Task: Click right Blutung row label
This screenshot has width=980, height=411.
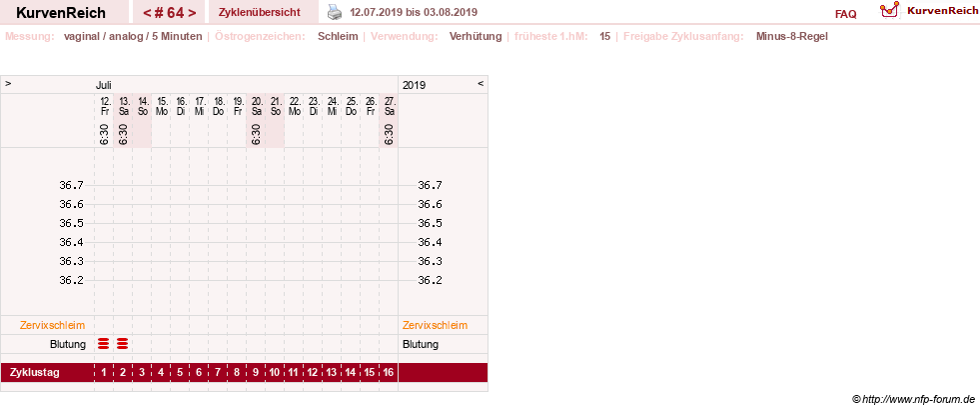Action: tap(420, 344)
